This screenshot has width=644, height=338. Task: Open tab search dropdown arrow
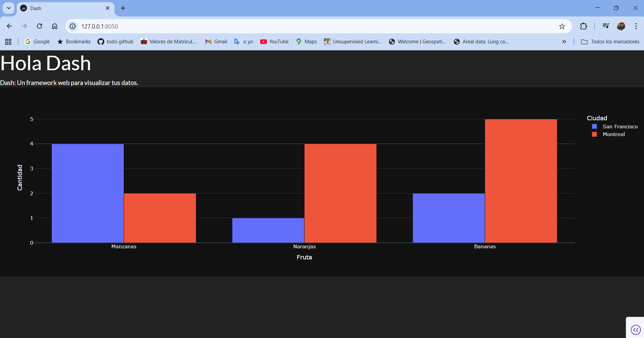coord(9,8)
